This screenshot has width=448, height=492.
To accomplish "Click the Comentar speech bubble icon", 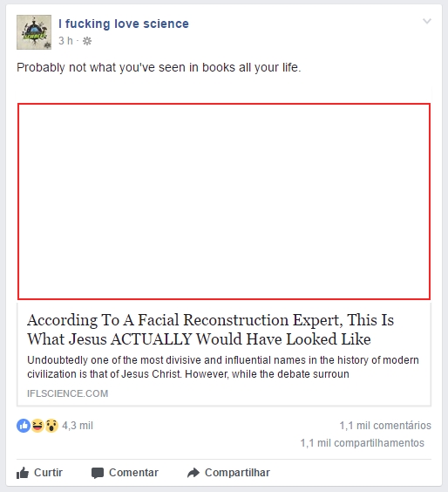I will (x=98, y=473).
